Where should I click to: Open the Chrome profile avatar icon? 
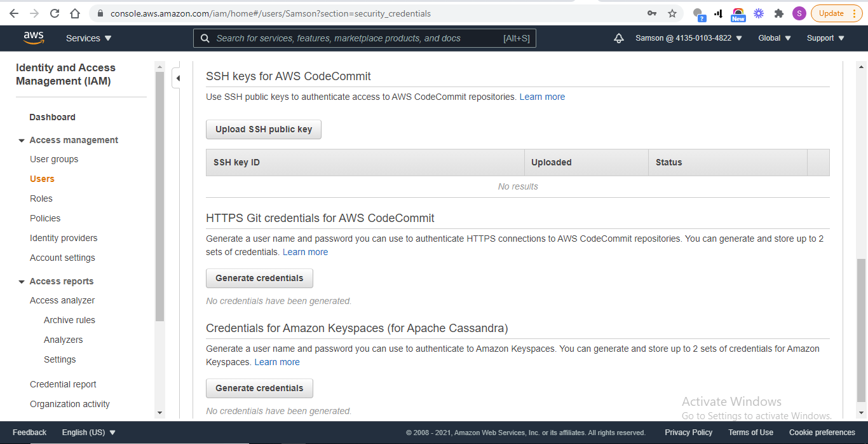pos(799,13)
